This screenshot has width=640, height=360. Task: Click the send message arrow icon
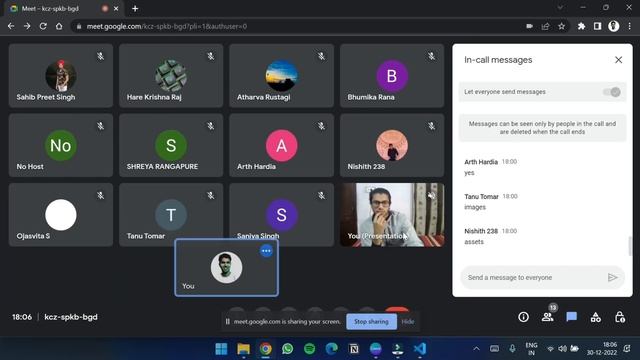612,278
